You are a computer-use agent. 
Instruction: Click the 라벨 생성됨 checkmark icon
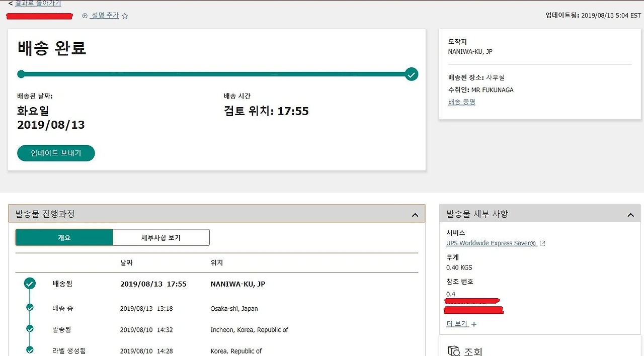tap(30, 349)
